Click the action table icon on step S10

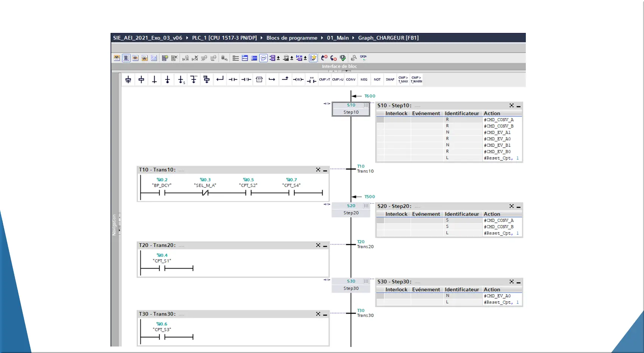366,105
